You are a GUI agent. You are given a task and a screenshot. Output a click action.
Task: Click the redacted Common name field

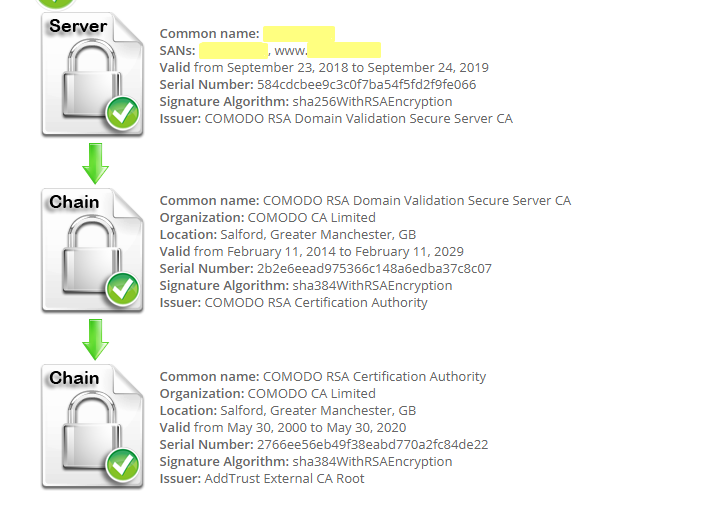click(x=299, y=34)
